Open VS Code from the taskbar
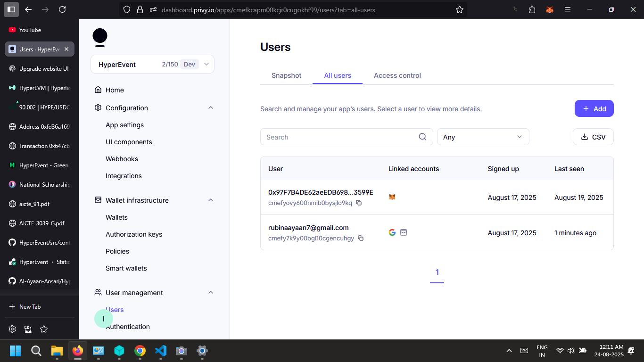 point(161,351)
